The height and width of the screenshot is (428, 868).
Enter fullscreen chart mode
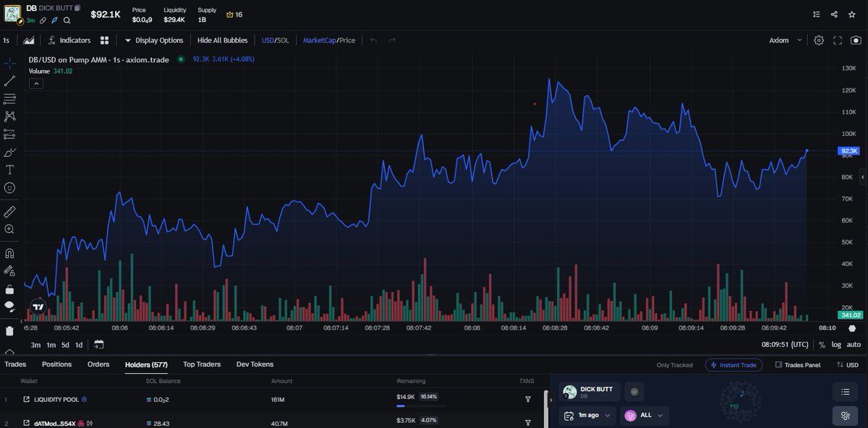click(x=838, y=40)
